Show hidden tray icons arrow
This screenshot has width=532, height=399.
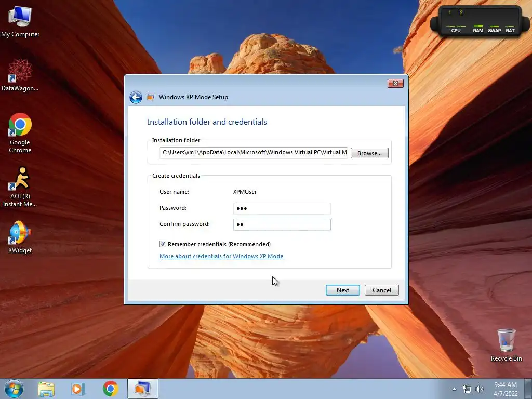pyautogui.click(x=454, y=389)
